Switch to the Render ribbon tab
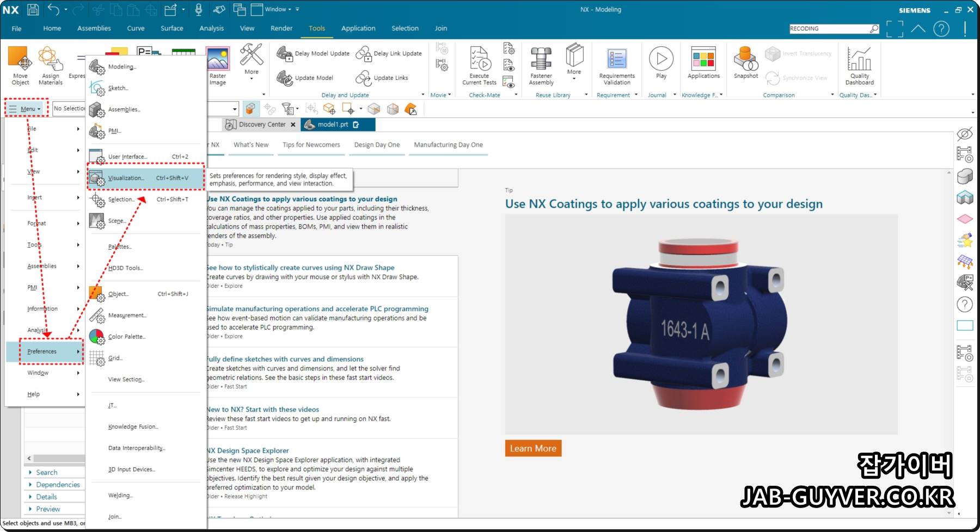The image size is (980, 532). pos(281,28)
